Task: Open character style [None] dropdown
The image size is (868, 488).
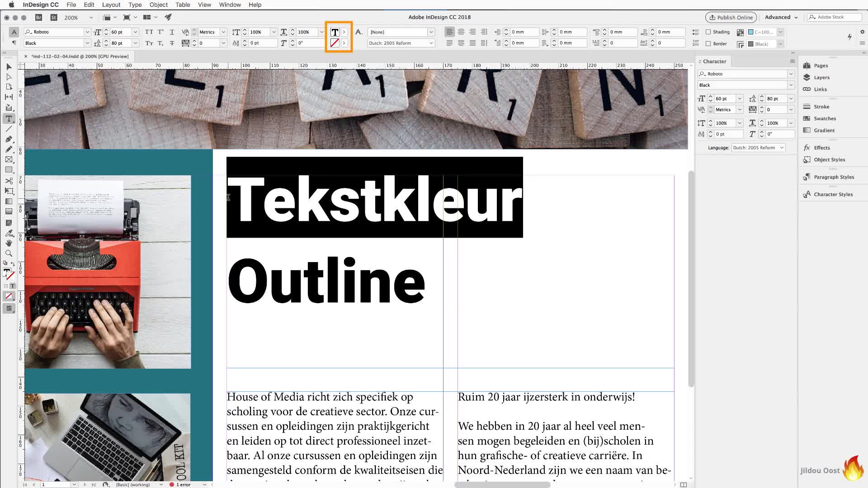Action: coord(431,32)
